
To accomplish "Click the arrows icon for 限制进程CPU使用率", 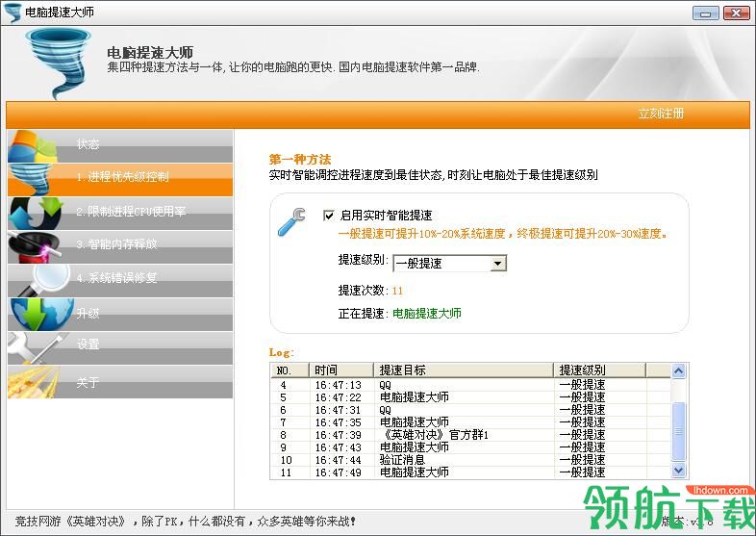I will pyautogui.click(x=37, y=214).
